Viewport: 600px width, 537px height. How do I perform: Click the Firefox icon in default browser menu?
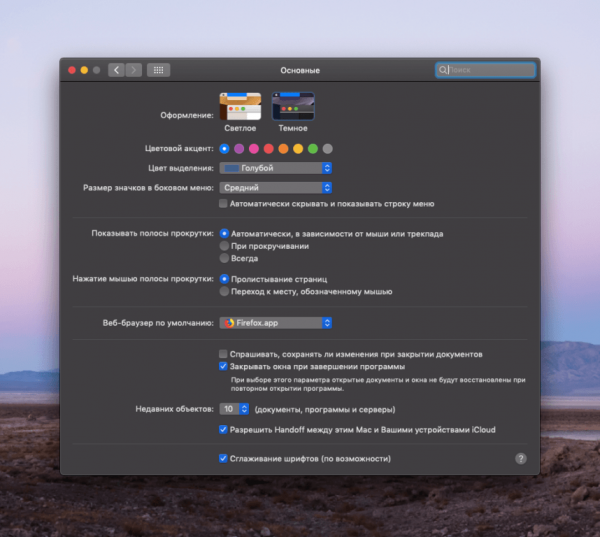coord(229,323)
